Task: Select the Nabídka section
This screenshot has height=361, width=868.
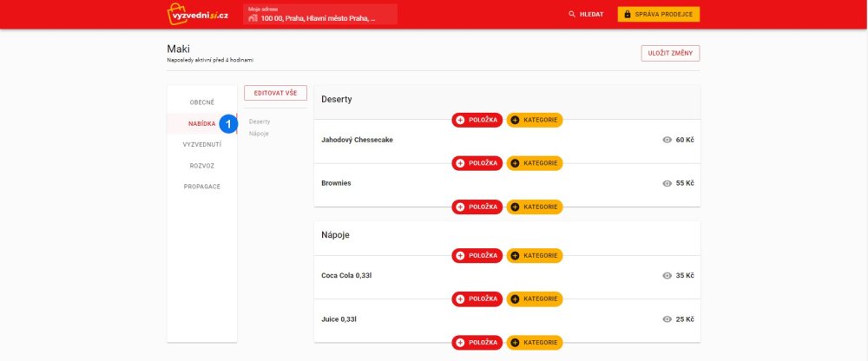Action: click(x=201, y=123)
